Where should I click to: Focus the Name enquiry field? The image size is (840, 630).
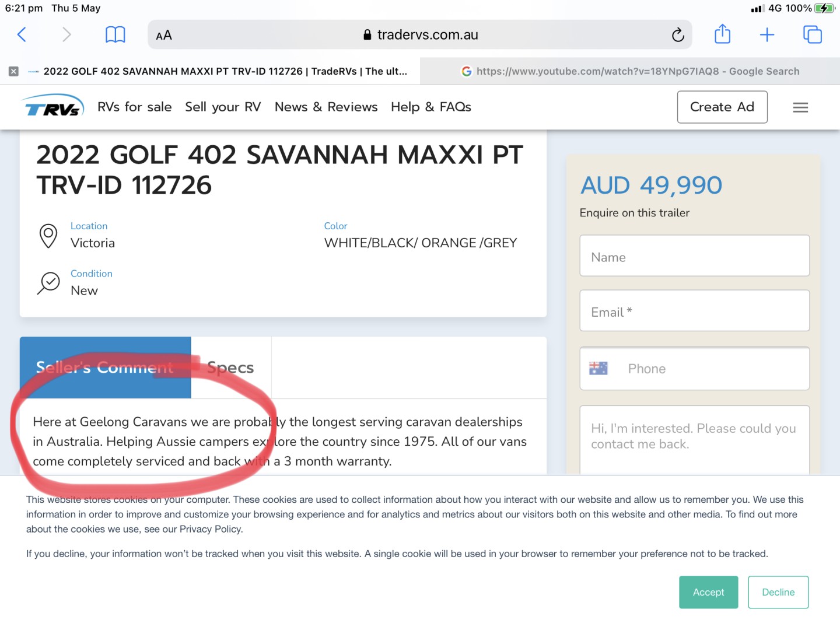694,257
